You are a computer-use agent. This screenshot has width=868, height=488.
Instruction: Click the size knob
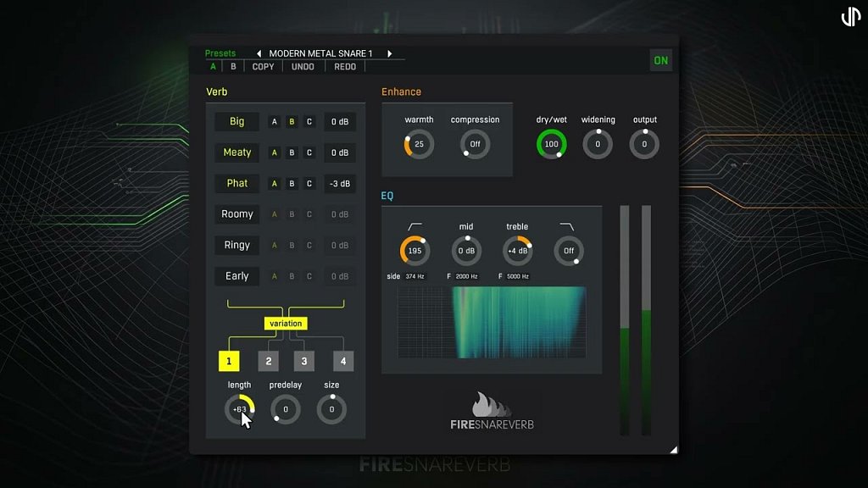coord(331,409)
